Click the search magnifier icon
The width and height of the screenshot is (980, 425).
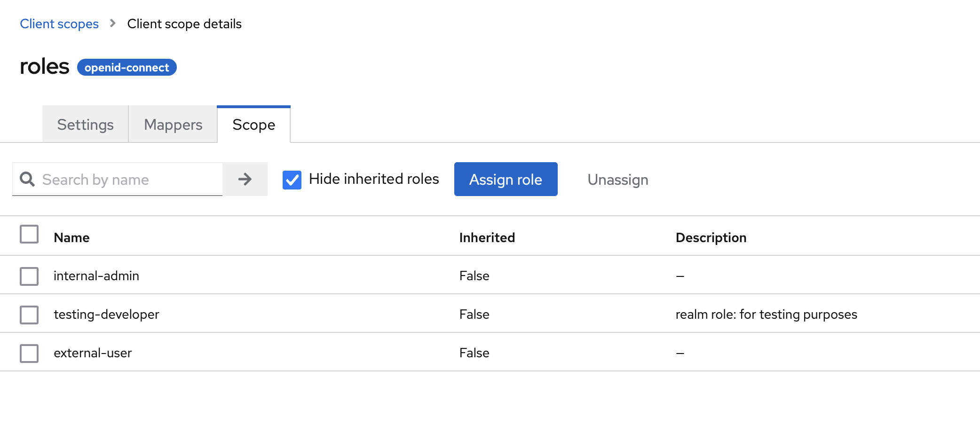27,179
